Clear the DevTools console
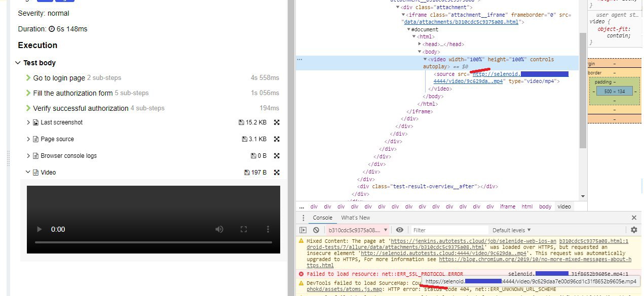644x296 pixels. point(316,230)
